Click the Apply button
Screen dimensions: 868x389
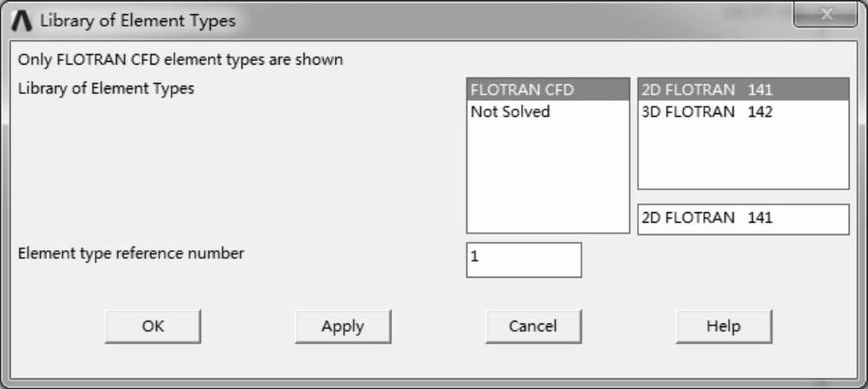(342, 326)
